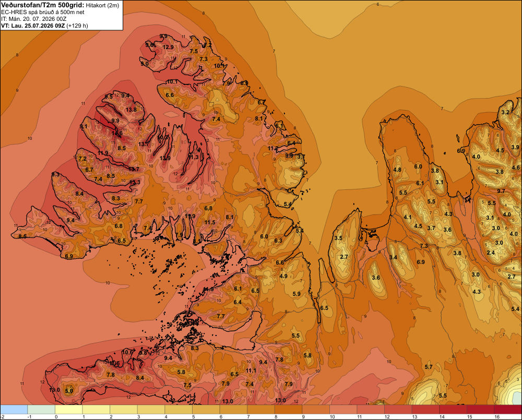Click the '2.4' temperature value on the map

(491, 253)
